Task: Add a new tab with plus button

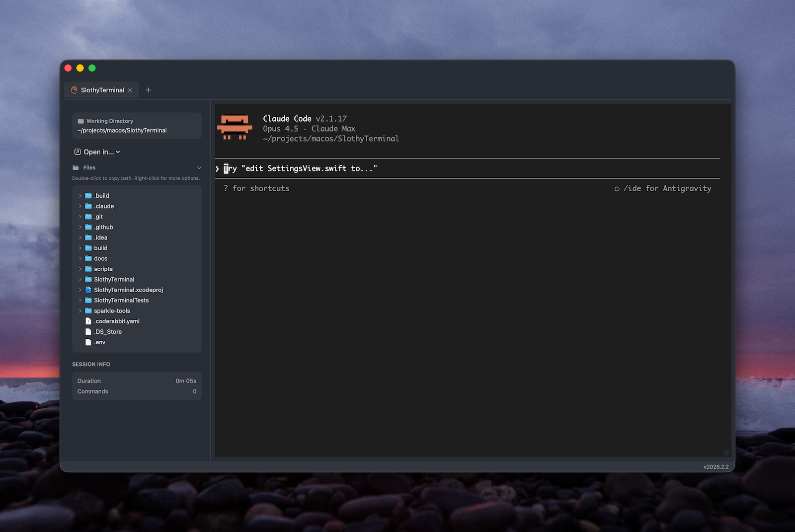Action: click(x=148, y=90)
